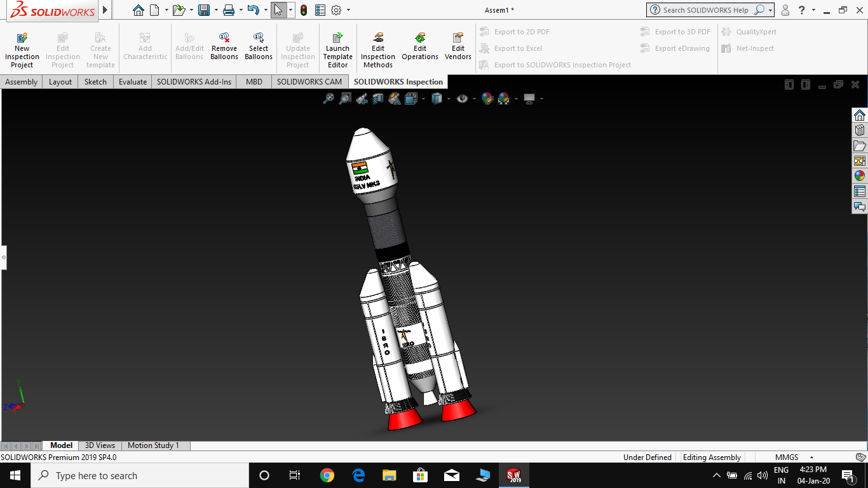The height and width of the screenshot is (488, 868).
Task: Select the Model bottom tab
Action: tap(62, 445)
